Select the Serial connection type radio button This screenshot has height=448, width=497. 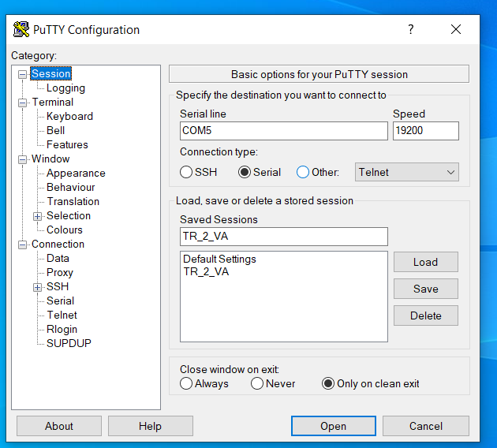point(245,172)
